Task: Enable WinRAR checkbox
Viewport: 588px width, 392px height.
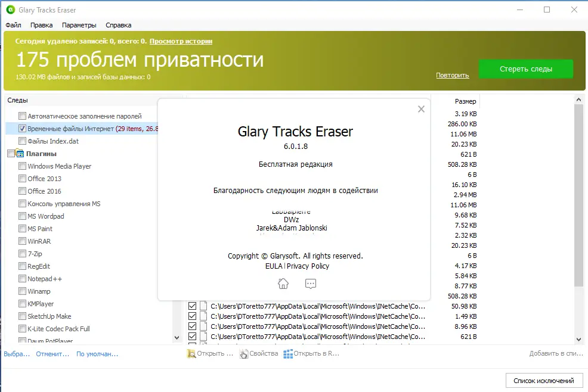Action: tap(22, 241)
